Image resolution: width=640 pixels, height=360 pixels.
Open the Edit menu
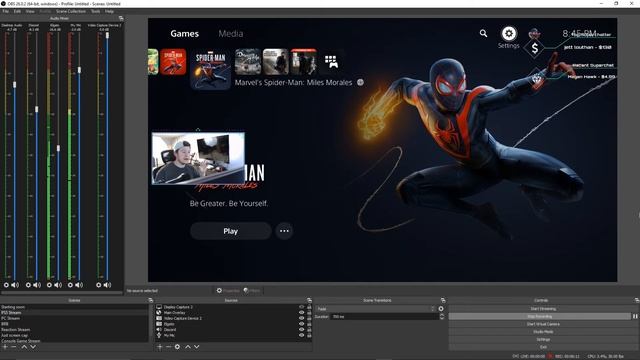[x=17, y=11]
